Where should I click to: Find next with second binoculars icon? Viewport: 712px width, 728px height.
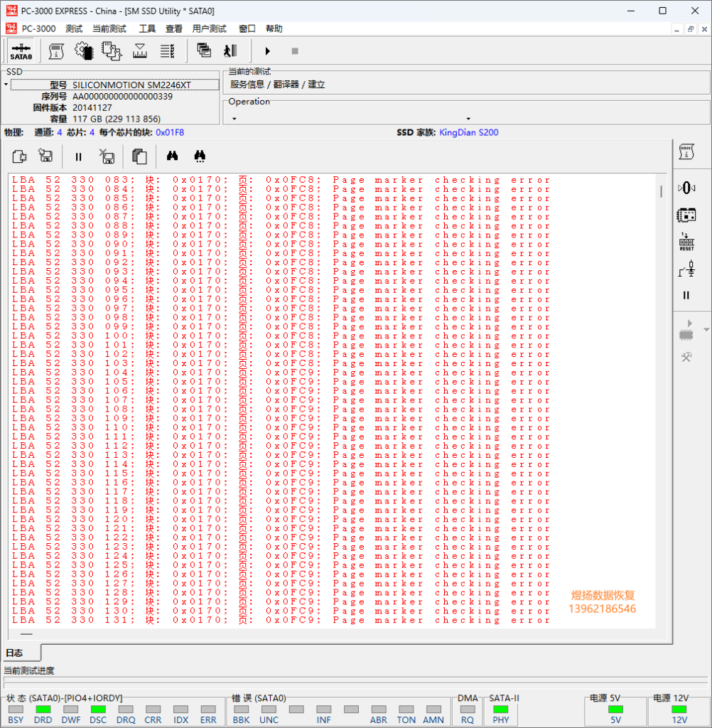click(200, 156)
